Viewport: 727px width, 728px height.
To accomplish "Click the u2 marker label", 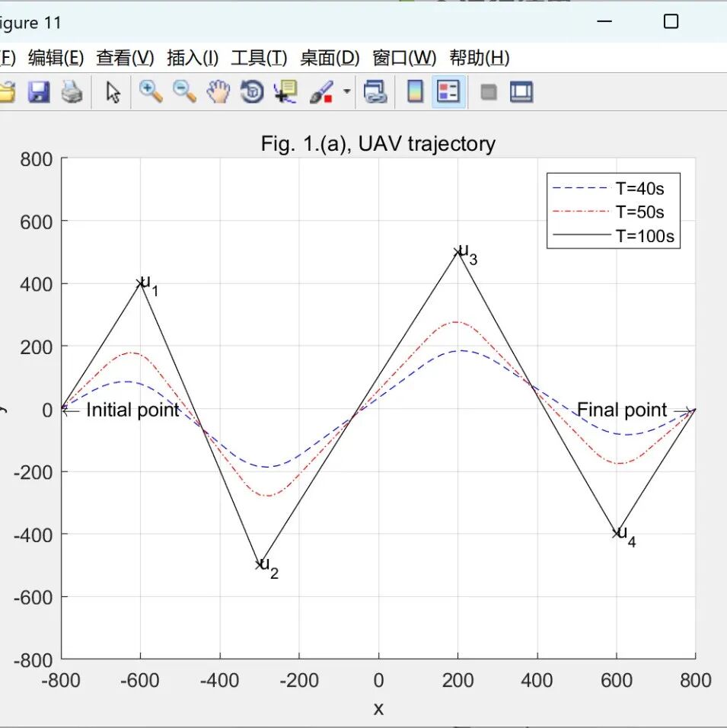I will pyautogui.click(x=269, y=567).
